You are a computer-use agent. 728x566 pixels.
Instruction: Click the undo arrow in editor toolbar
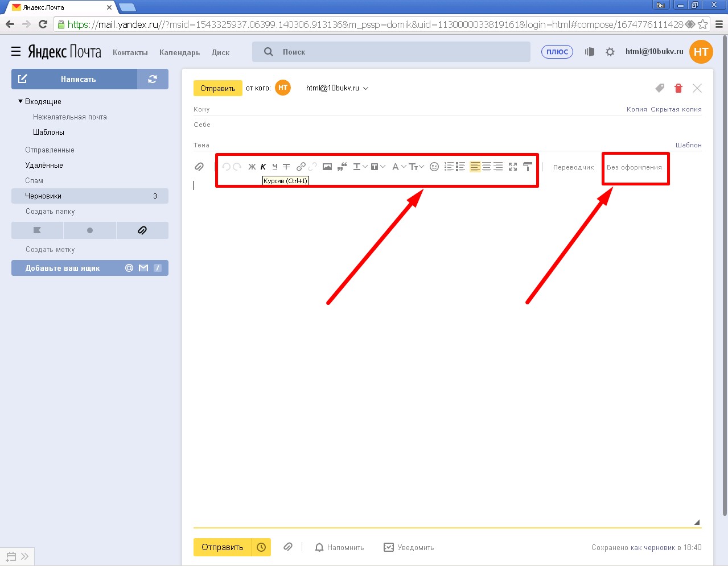226,167
